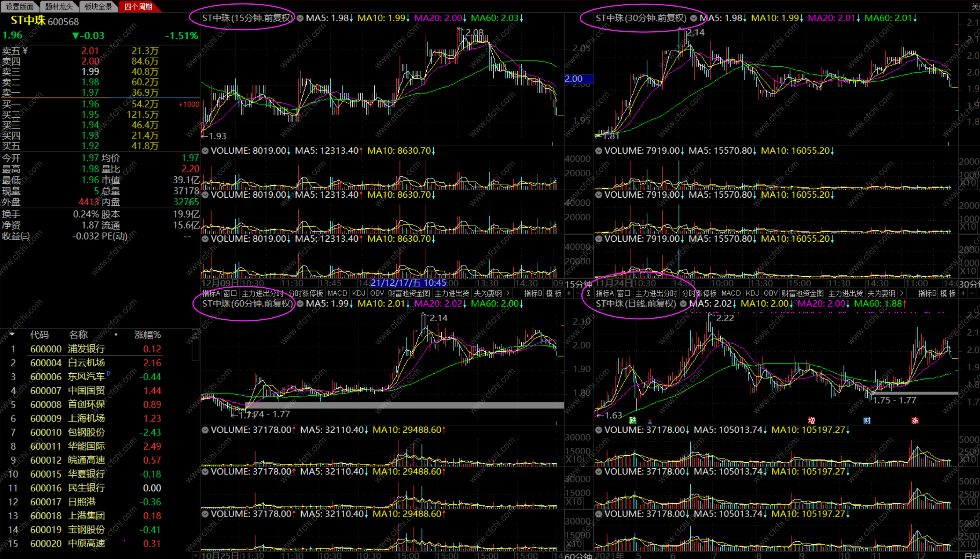Click the green 跌 marker on the daily chart
Image resolution: width=980 pixels, height=559 pixels.
point(632,420)
